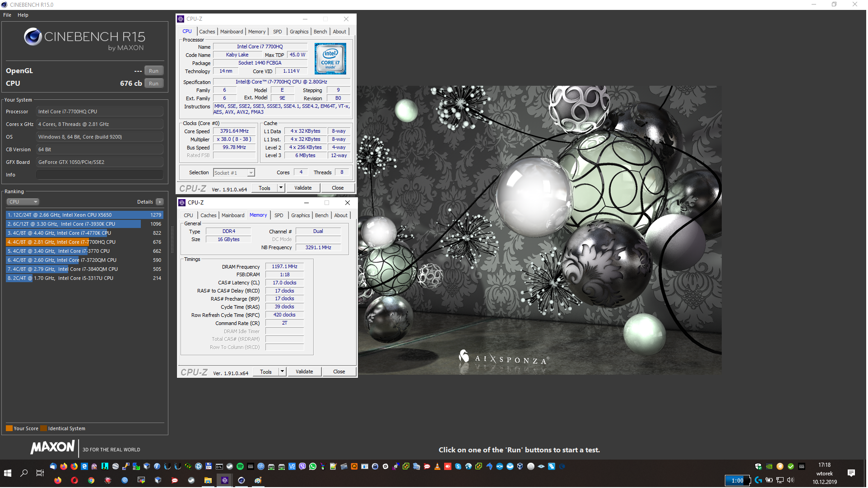The width and height of the screenshot is (868, 488).
Task: Open Mainboard tab in upper CPU-Z window
Action: click(x=232, y=32)
